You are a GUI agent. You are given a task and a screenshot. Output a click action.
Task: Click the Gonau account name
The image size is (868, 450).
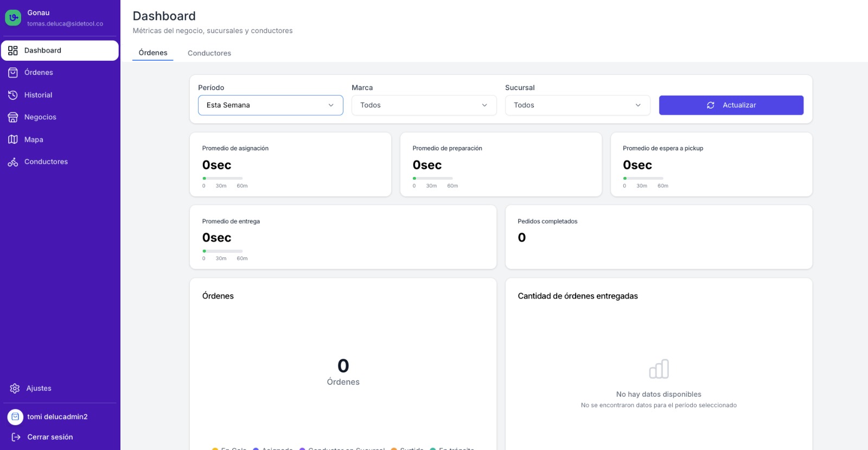(x=39, y=12)
